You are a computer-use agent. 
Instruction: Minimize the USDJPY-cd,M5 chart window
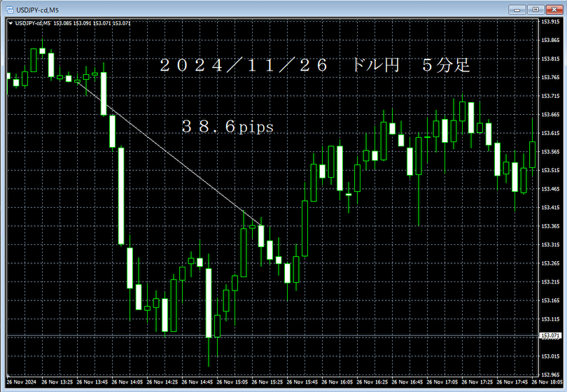coord(517,10)
